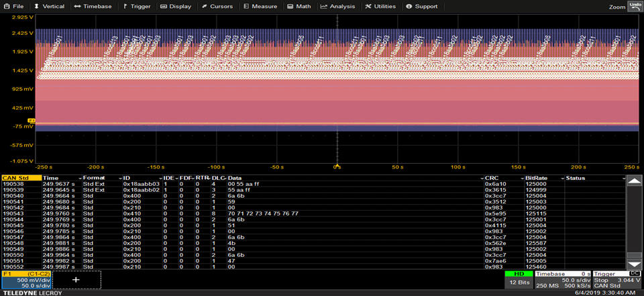Open the File menu
This screenshot has width=644, height=296.
pyautogui.click(x=14, y=6)
